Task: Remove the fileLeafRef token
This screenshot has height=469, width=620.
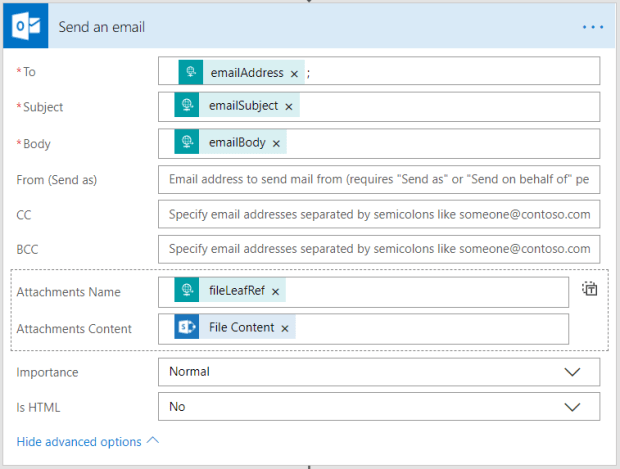Action: pos(275,292)
